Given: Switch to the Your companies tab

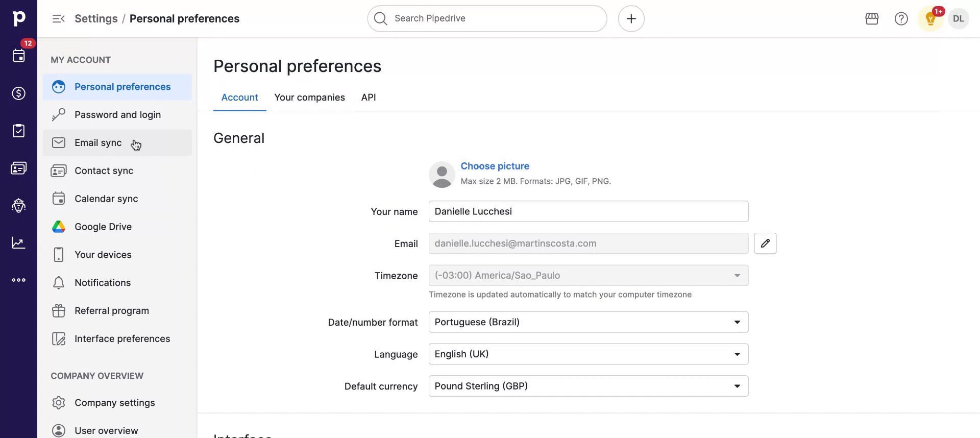Looking at the screenshot, I should click(x=309, y=98).
